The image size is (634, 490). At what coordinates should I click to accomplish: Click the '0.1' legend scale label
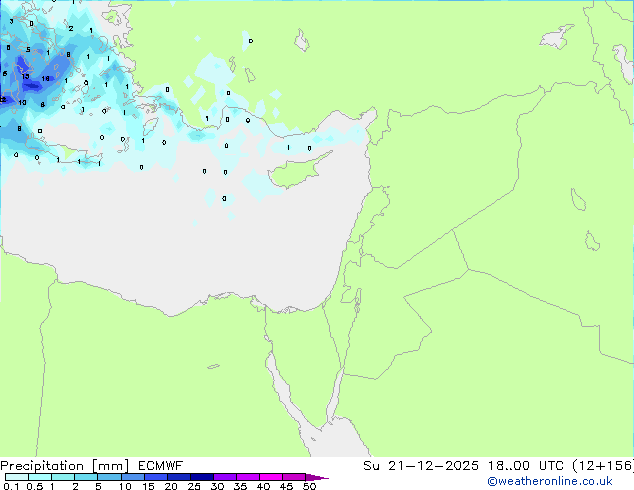11,486
